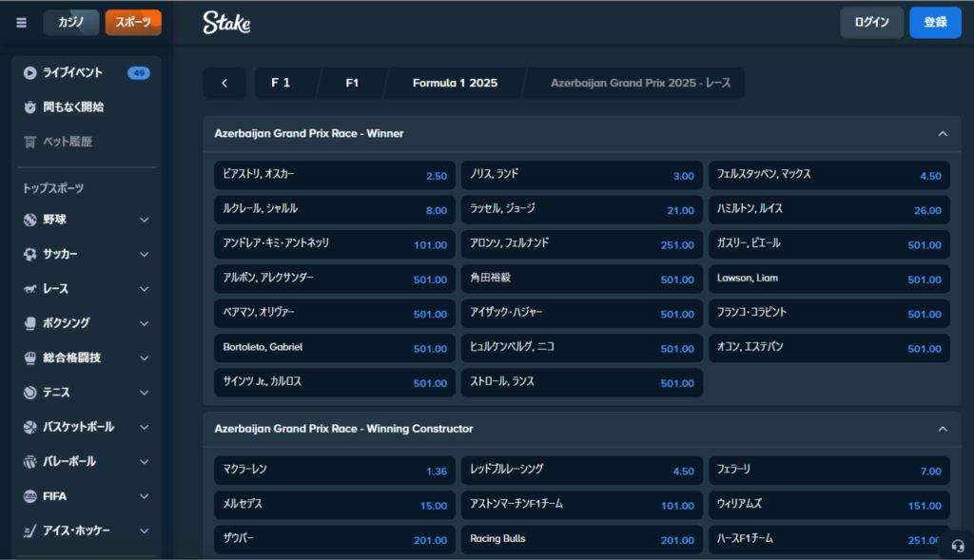The width and height of the screenshot is (974, 560).
Task: Go back with the left arrow button
Action: [x=224, y=84]
